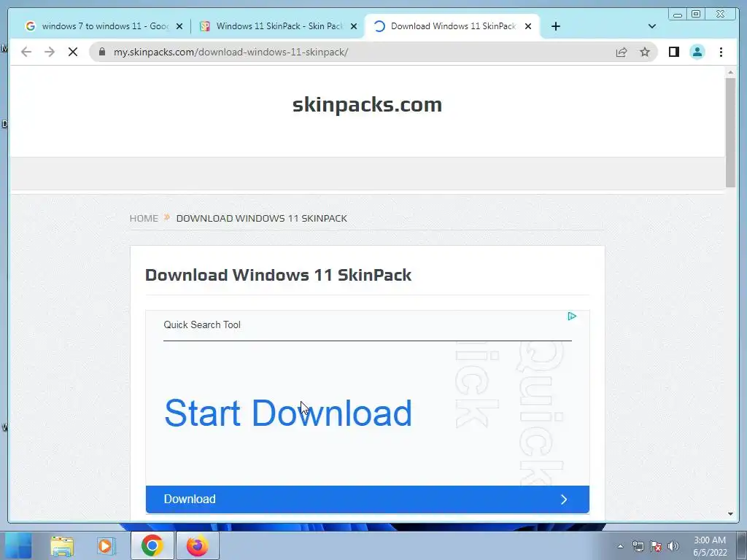Stop loading the page with the X button
The width and height of the screenshot is (747, 560).
[x=73, y=52]
